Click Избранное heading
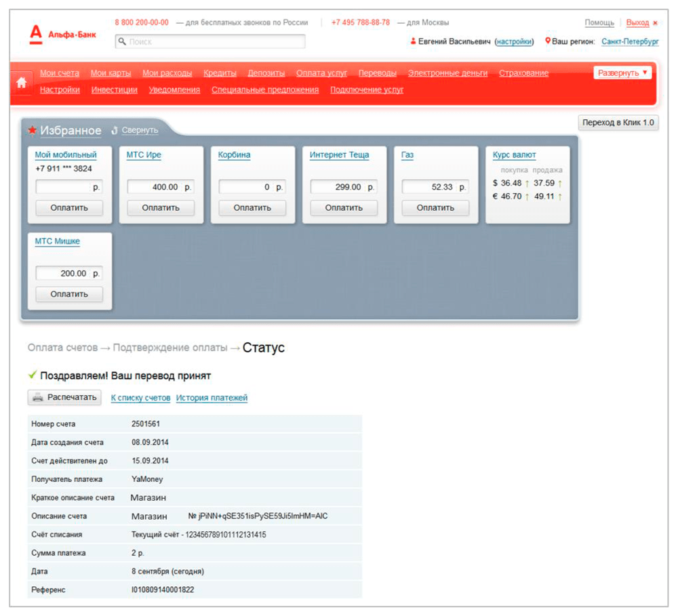 pos(71,130)
